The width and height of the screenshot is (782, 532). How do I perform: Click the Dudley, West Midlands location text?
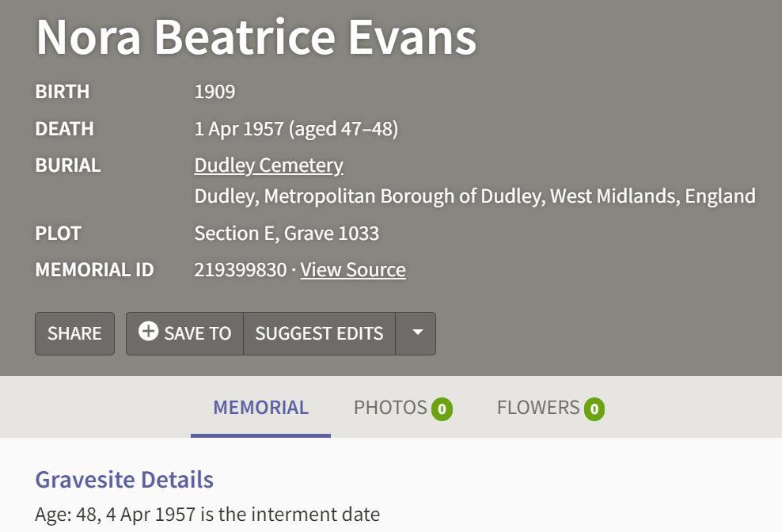474,196
